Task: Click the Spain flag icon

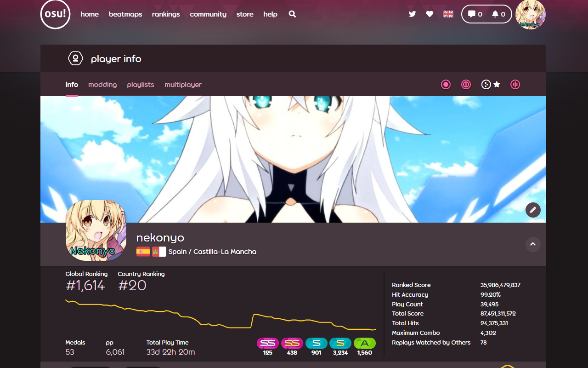Action: pos(143,252)
